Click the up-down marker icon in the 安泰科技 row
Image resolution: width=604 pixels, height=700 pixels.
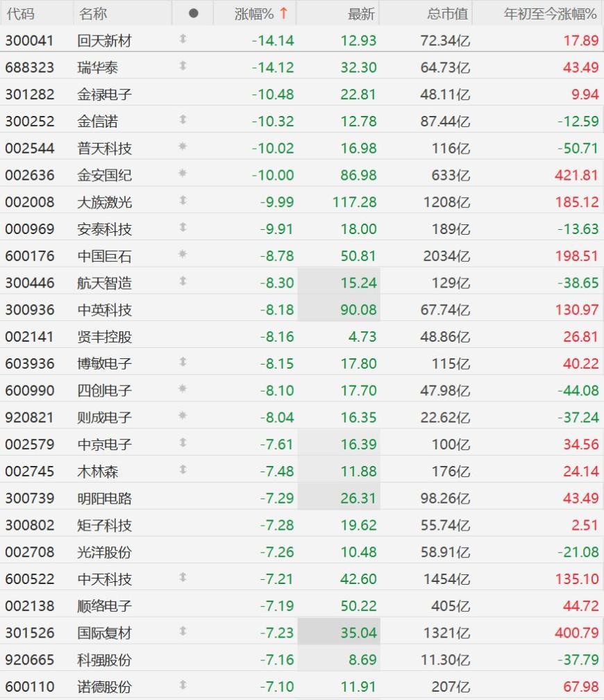click(x=183, y=227)
